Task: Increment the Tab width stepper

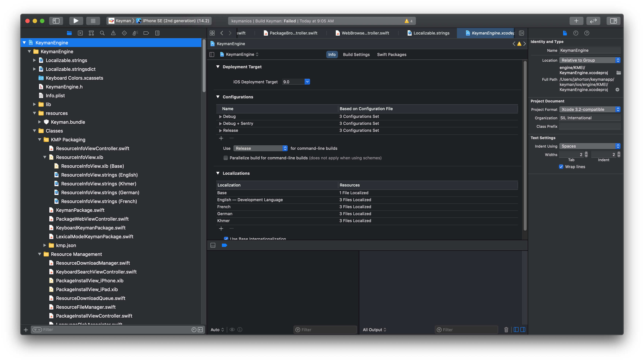Action: point(586,153)
